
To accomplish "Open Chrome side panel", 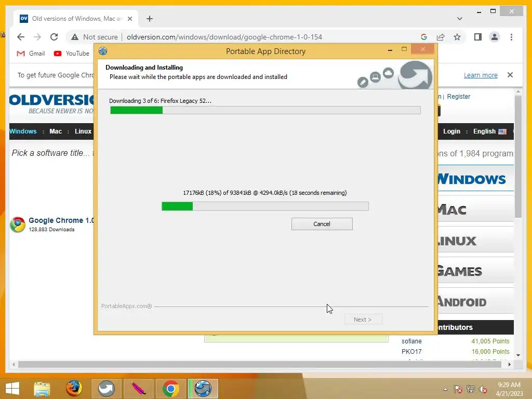I will [x=478, y=37].
